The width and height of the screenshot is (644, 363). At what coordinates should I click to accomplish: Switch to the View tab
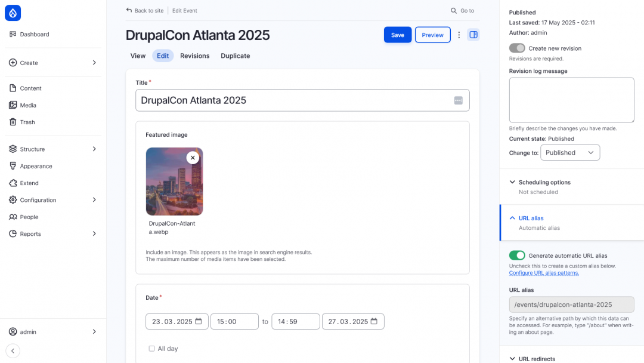(138, 56)
